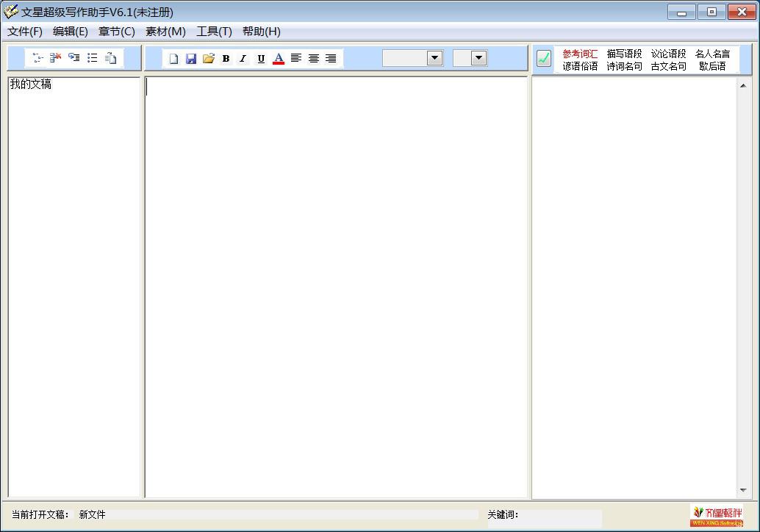Toggle italic formatting
Screen dimensions: 760x532
[243, 59]
